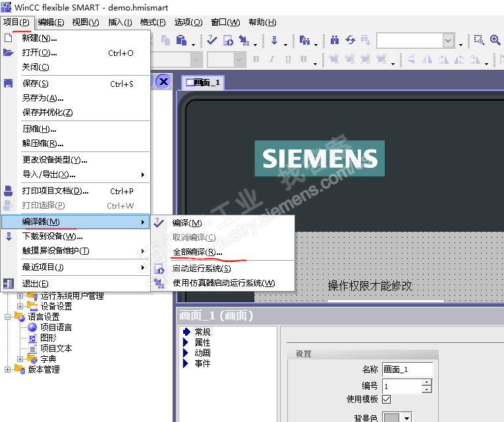
Task: Expand the 版本管理 tree node
Action: [x=7, y=369]
